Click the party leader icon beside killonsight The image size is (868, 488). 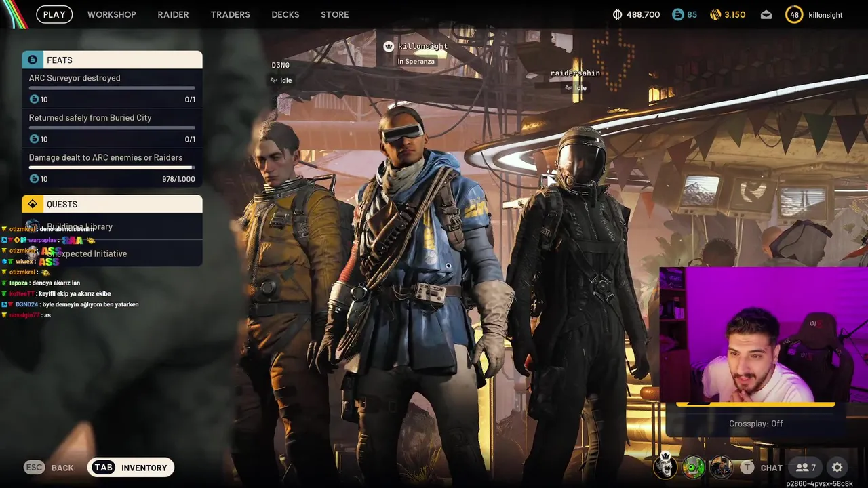tap(389, 46)
